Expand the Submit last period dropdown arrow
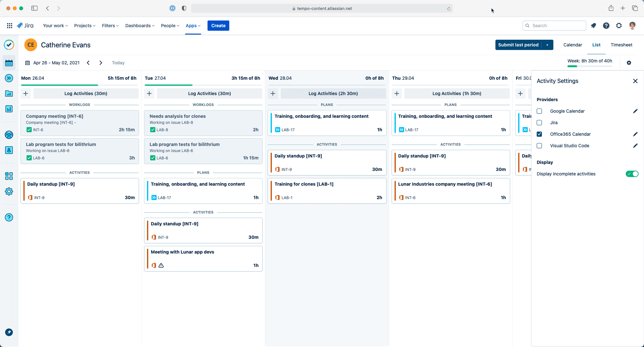This screenshot has height=347, width=644. (547, 45)
